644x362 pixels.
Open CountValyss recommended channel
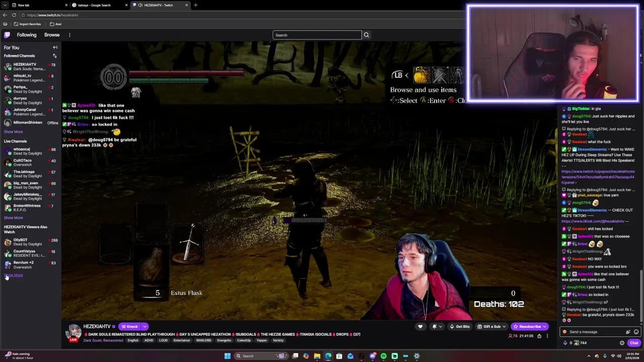[30, 253]
